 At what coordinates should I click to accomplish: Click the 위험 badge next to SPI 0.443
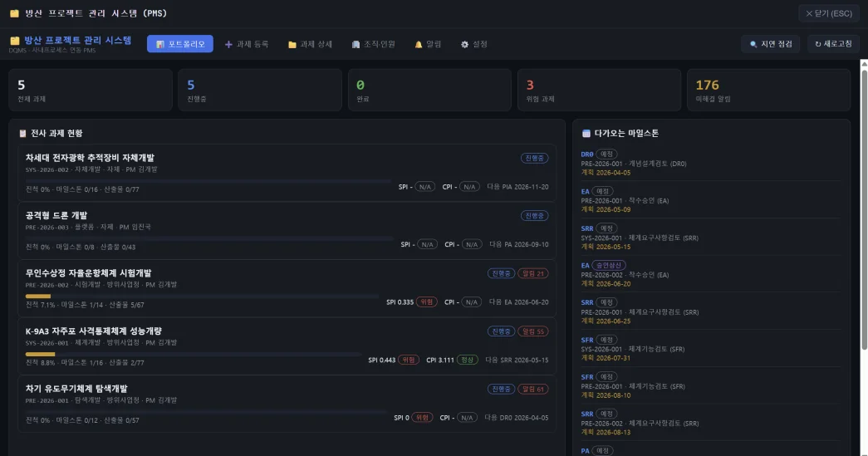[x=409, y=360]
